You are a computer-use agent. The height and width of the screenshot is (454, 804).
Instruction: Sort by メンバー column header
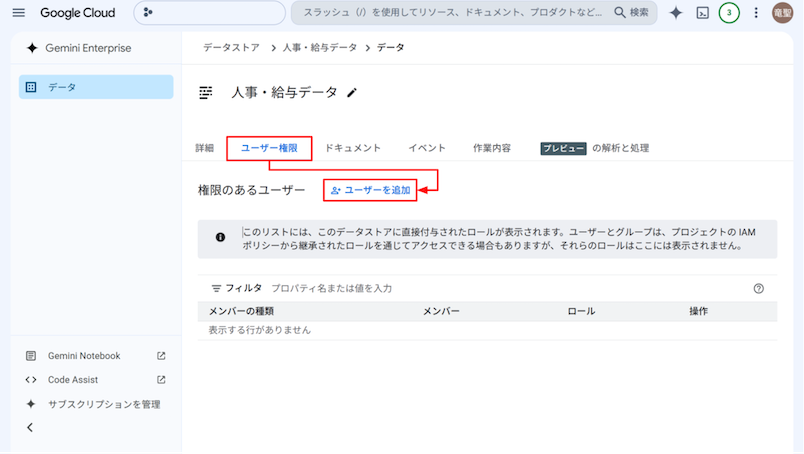point(441,311)
